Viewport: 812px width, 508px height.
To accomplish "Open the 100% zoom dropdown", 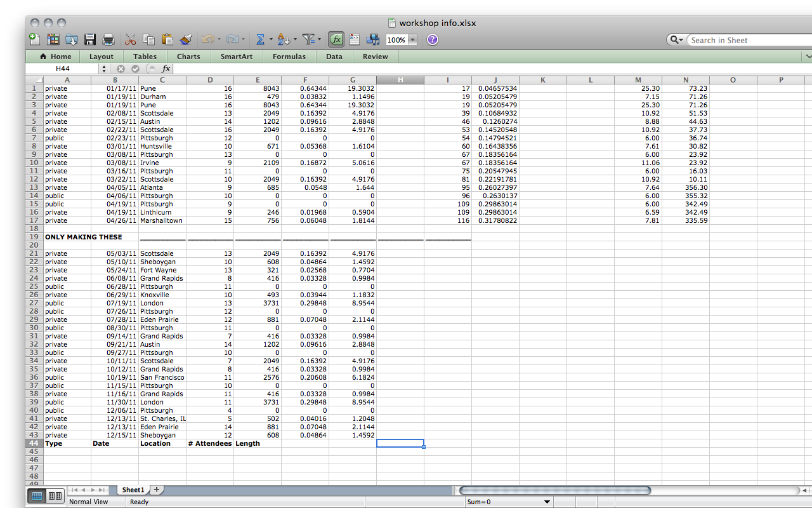I will 412,40.
